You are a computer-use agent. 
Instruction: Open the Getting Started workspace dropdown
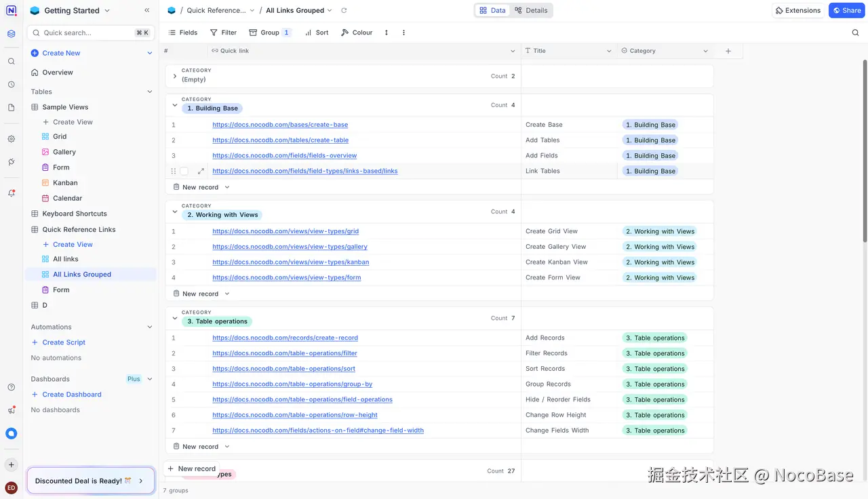tap(70, 10)
